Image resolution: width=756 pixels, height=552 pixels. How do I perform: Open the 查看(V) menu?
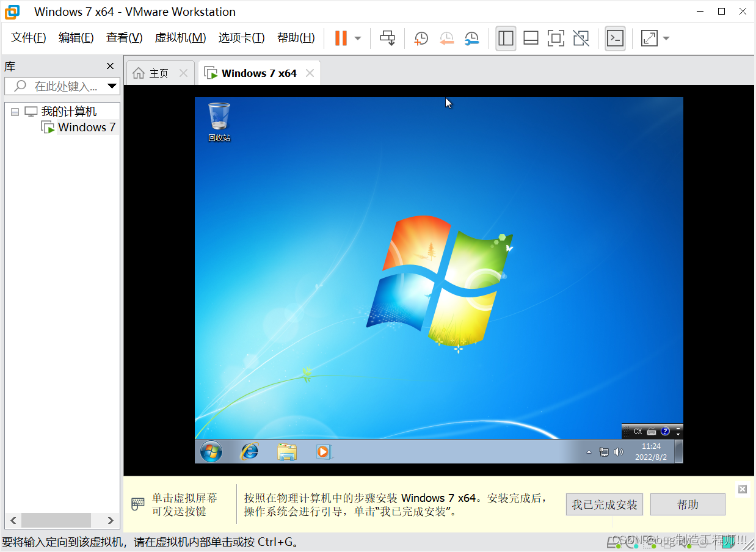(125, 38)
